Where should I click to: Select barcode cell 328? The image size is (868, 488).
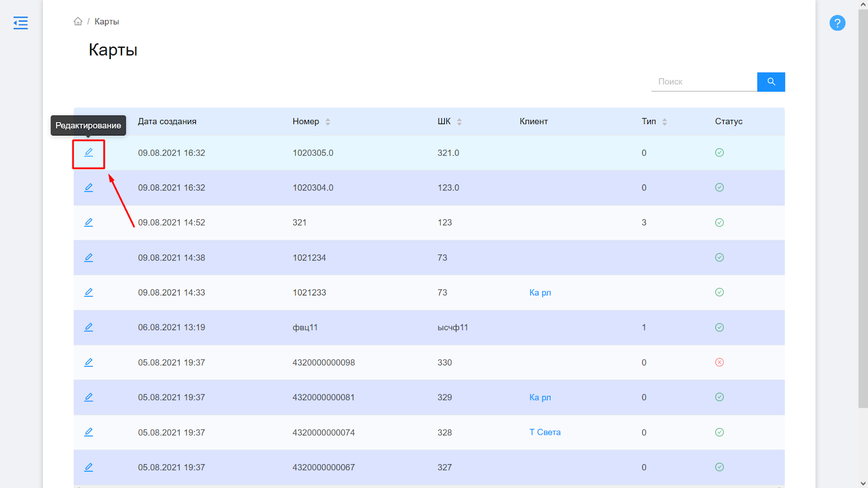[445, 433]
